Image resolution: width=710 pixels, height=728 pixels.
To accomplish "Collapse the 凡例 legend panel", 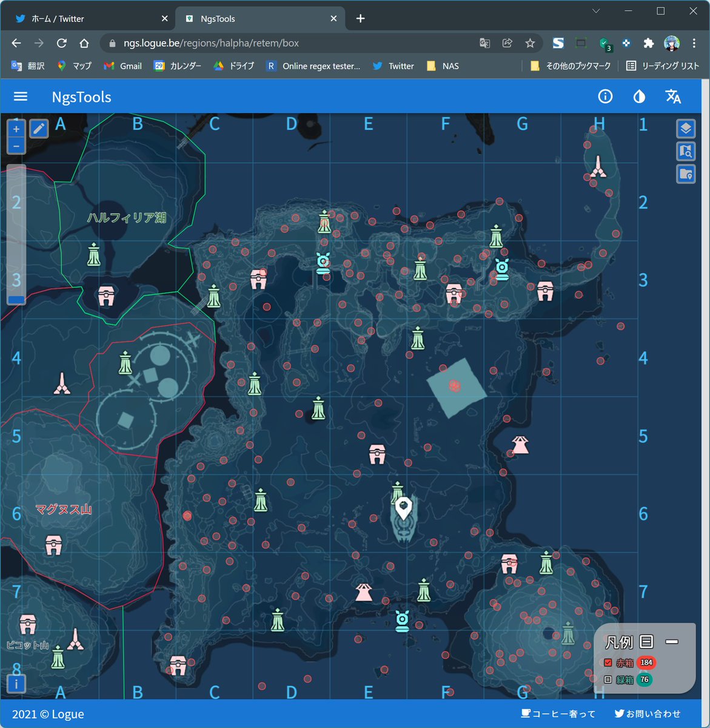I will [x=671, y=641].
